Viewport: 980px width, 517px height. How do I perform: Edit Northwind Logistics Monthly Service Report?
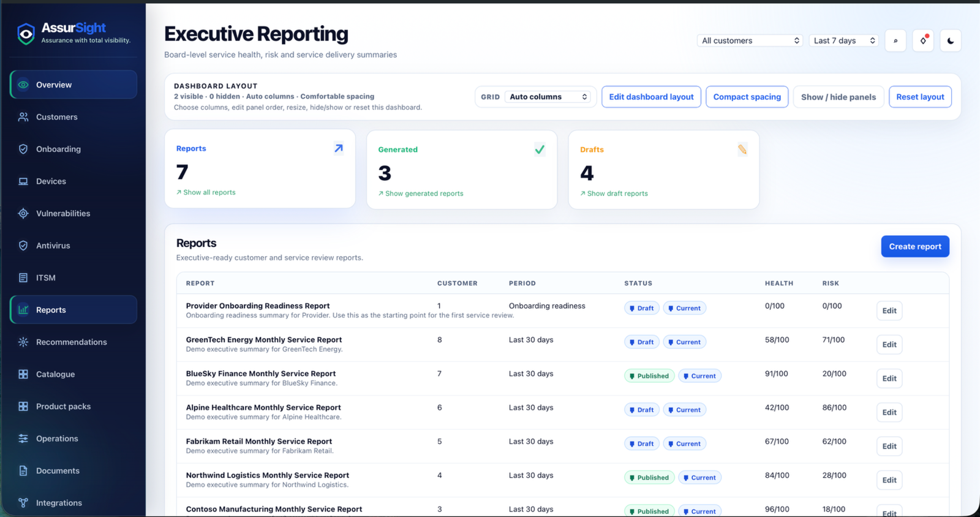889,480
